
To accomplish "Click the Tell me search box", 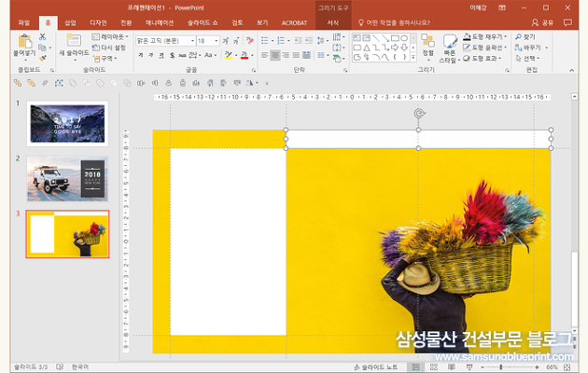I will 395,22.
